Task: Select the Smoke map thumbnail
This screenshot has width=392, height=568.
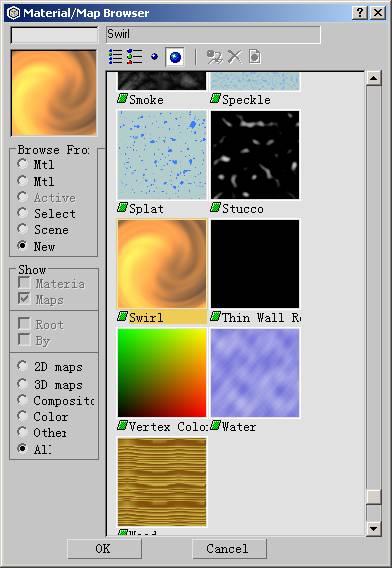Action: (x=162, y=81)
